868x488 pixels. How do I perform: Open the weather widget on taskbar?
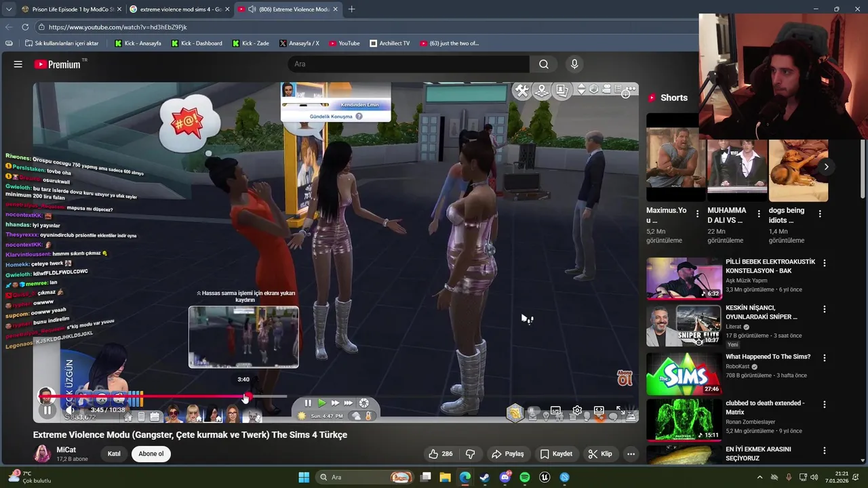tap(28, 477)
